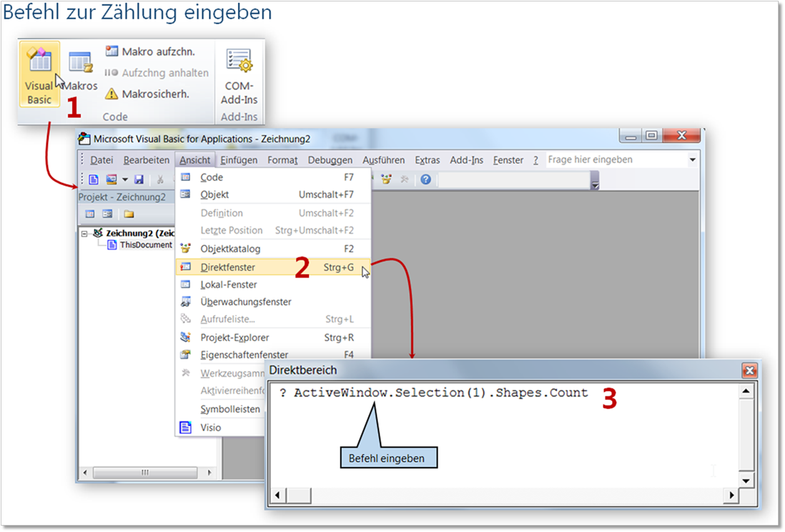Open the Visual Basic editor from the ribbon
Viewport: 785px width, 532px height.
point(39,74)
